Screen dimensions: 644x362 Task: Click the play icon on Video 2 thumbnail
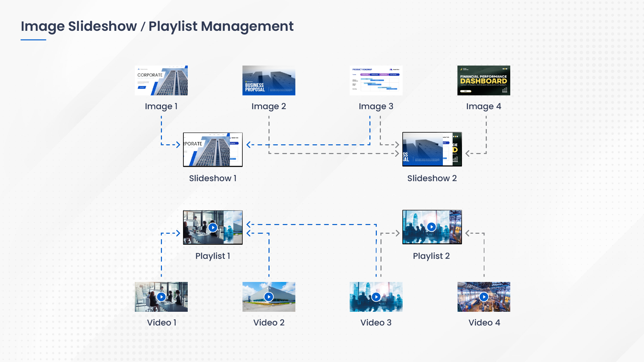click(269, 296)
